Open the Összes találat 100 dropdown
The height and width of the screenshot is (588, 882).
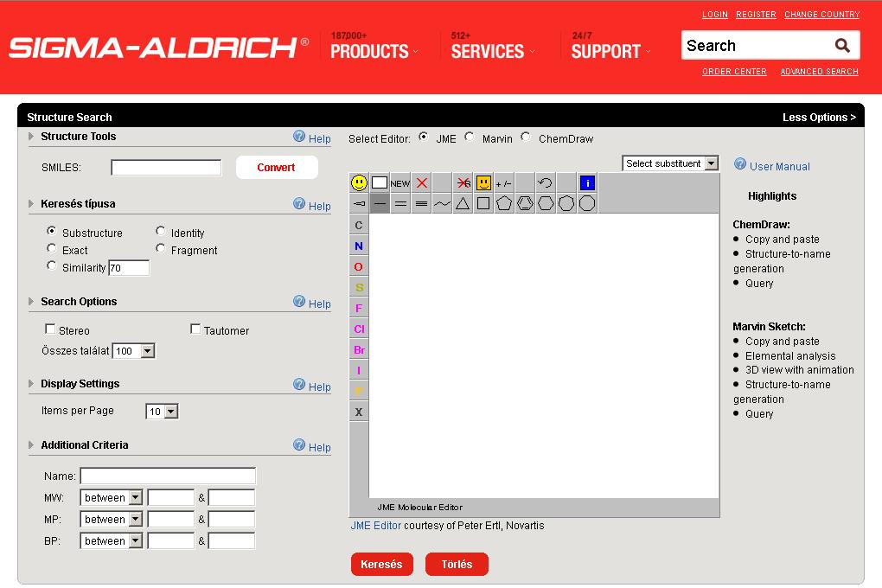(134, 351)
